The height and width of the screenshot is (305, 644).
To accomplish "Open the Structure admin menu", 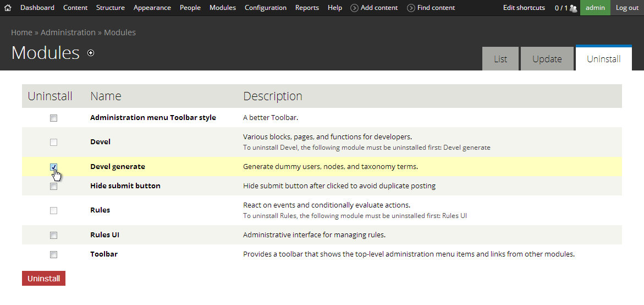I will click(110, 8).
